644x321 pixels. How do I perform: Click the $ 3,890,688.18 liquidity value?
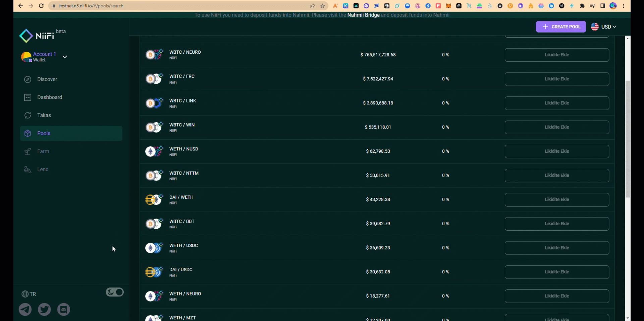(378, 103)
